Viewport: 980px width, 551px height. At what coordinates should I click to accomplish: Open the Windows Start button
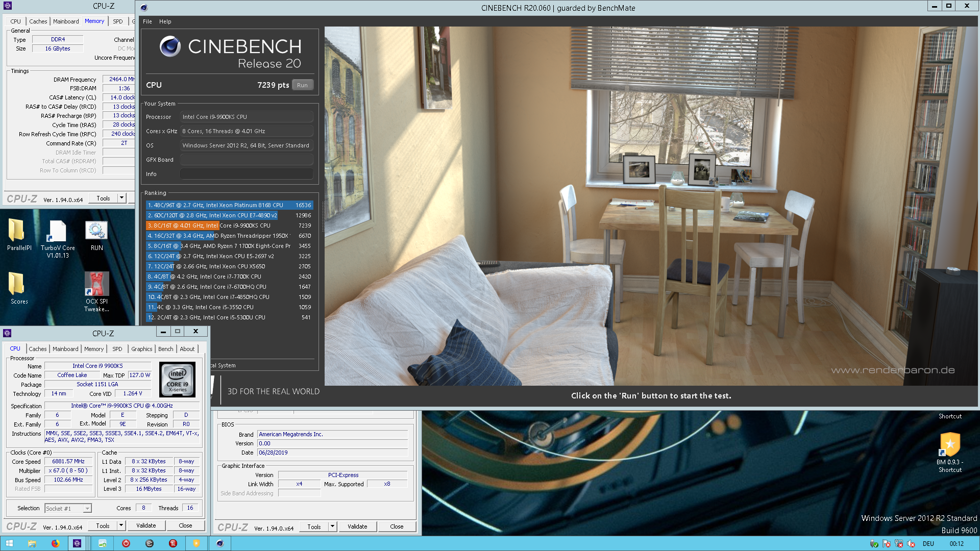[x=9, y=543]
